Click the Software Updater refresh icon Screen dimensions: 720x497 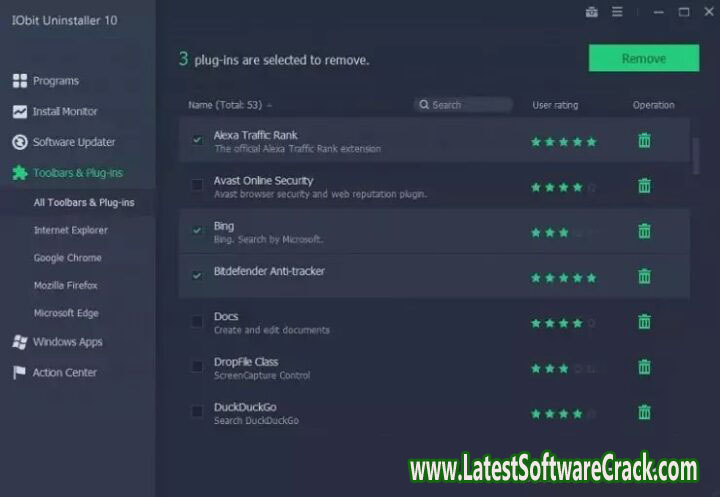point(20,142)
